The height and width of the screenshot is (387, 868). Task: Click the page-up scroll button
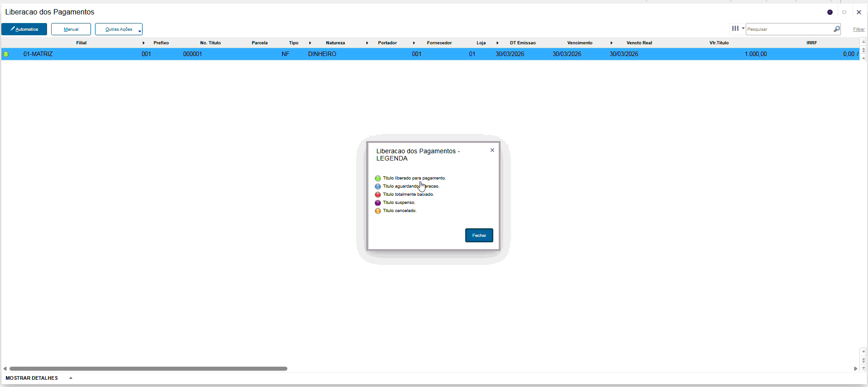tap(863, 50)
